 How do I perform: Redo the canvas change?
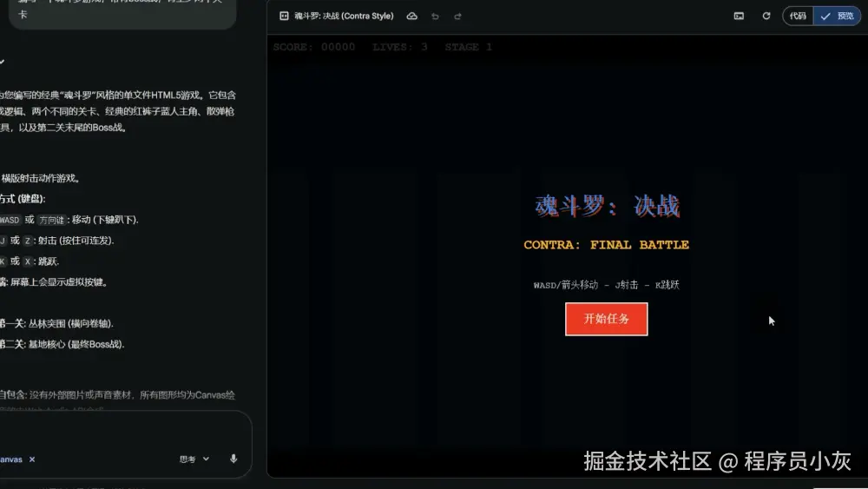click(457, 17)
